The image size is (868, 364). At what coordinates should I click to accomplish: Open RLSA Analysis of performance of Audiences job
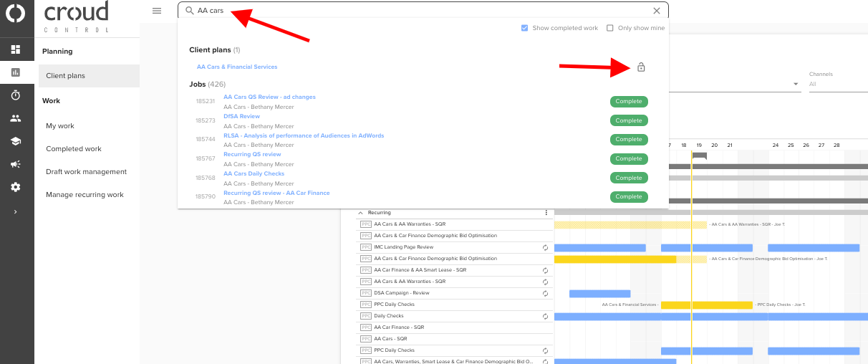[x=304, y=135]
